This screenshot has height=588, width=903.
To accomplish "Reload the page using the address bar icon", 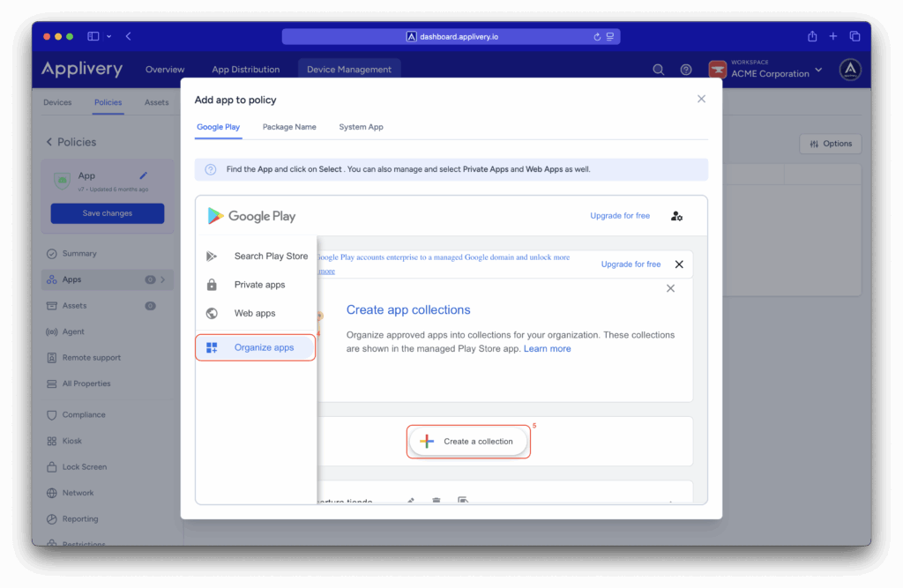I will 597,37.
